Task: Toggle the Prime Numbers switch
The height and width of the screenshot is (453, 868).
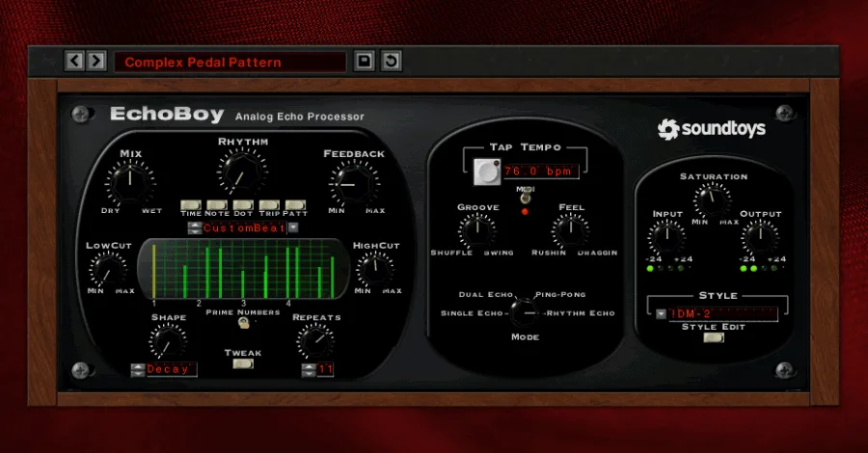Action: point(243,323)
